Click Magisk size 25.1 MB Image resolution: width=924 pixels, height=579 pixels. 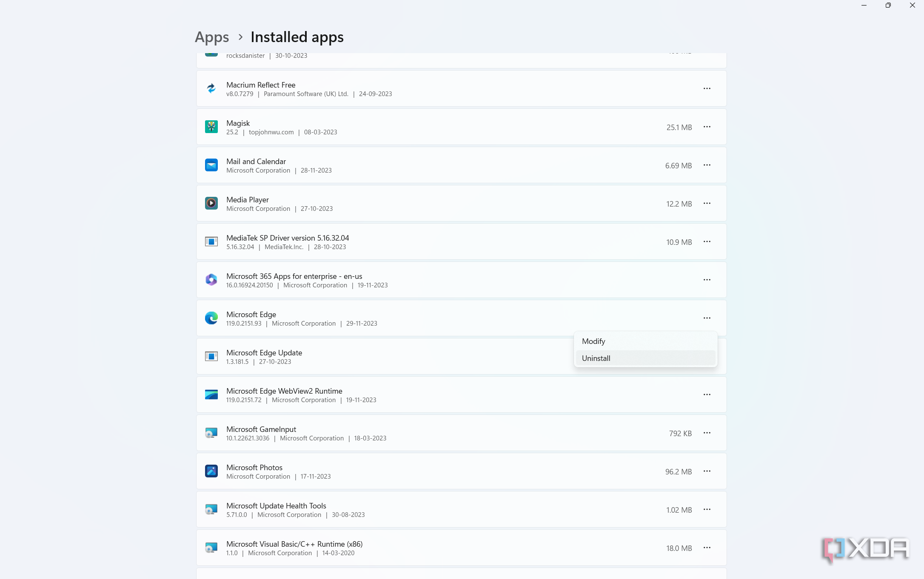pos(679,128)
